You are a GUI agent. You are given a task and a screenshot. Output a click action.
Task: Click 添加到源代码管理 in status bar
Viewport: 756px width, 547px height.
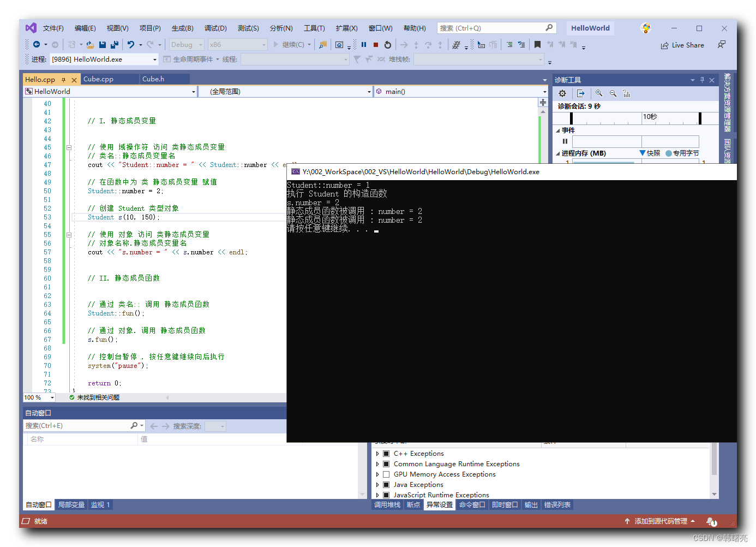(660, 521)
